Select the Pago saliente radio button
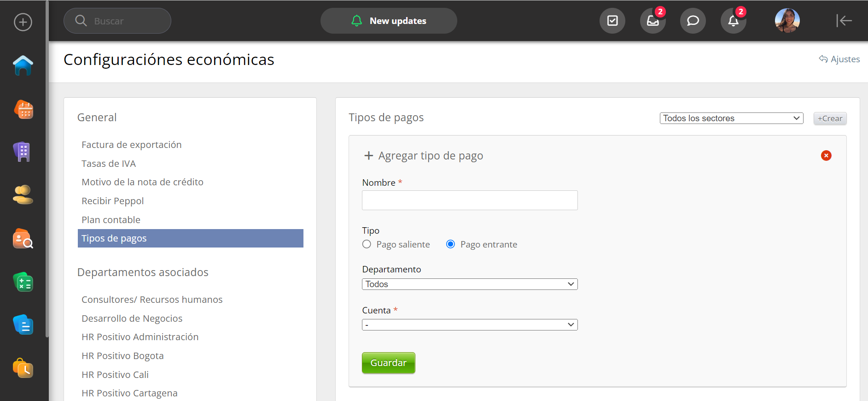Screen dimensions: 868x401 point(367,244)
